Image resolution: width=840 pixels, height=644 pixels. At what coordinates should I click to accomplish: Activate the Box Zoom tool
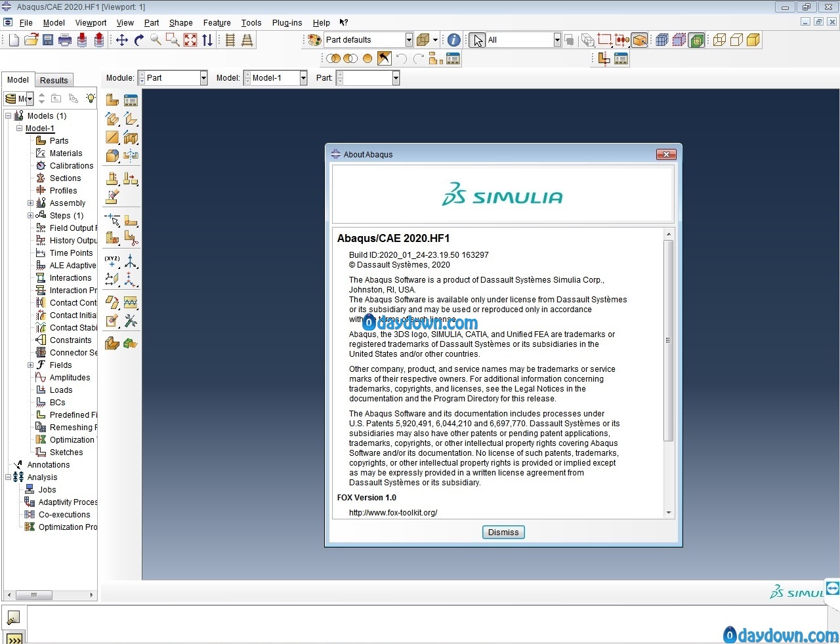point(173,40)
